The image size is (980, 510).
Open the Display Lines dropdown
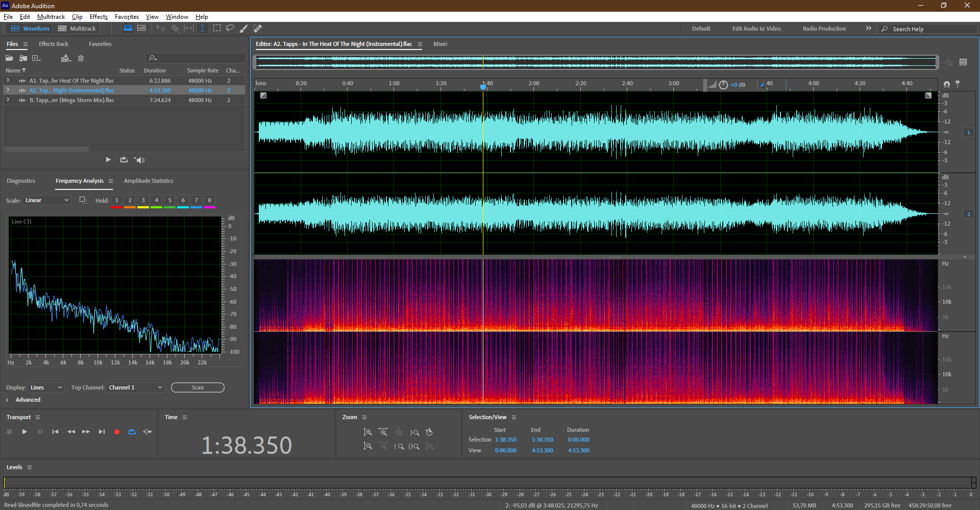click(x=46, y=387)
